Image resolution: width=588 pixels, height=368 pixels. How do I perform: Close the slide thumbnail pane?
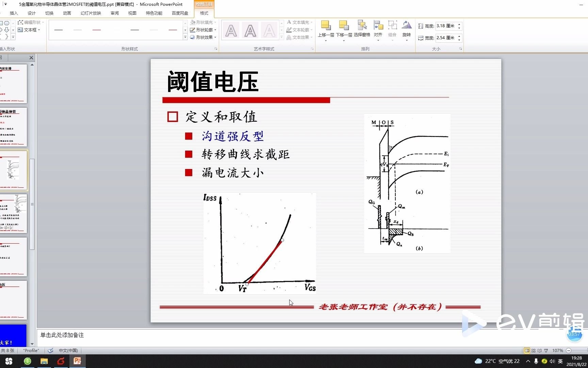coord(31,58)
